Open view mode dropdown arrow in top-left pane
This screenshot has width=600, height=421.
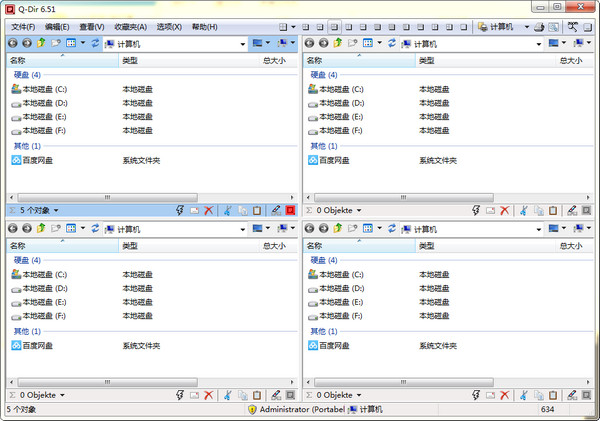[83, 43]
